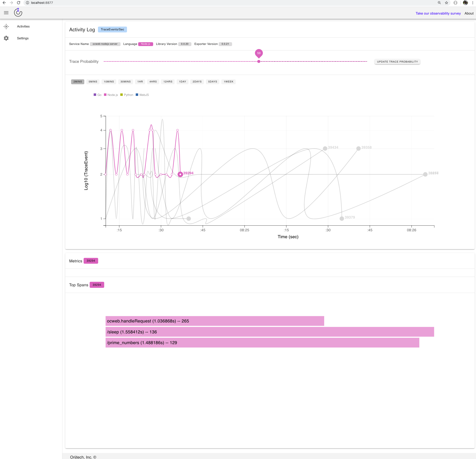Toggle Node.js legend swatch
The image size is (476, 459).
point(105,95)
